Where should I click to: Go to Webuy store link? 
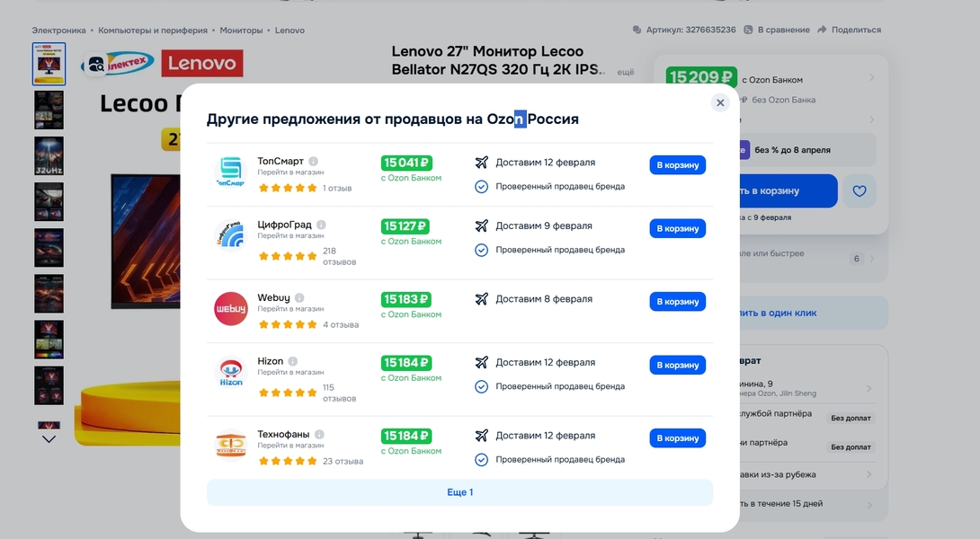point(290,309)
